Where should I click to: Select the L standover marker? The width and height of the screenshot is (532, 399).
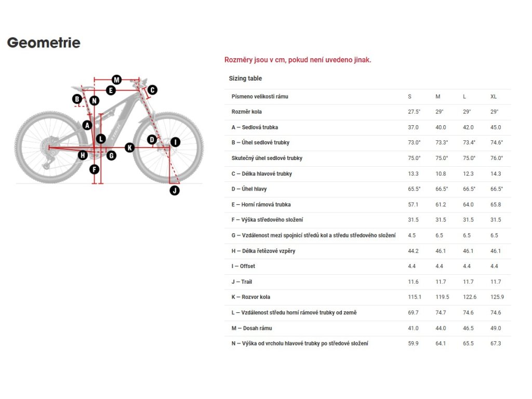coord(101,138)
